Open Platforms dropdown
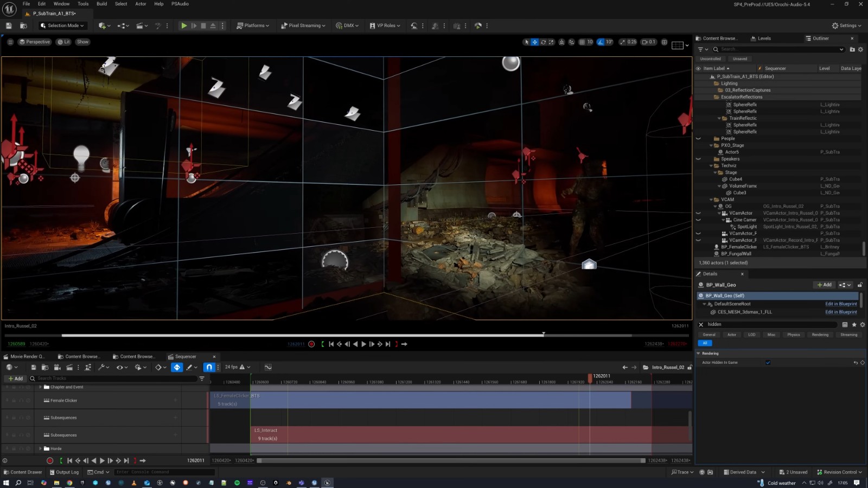The image size is (868, 488). point(253,25)
